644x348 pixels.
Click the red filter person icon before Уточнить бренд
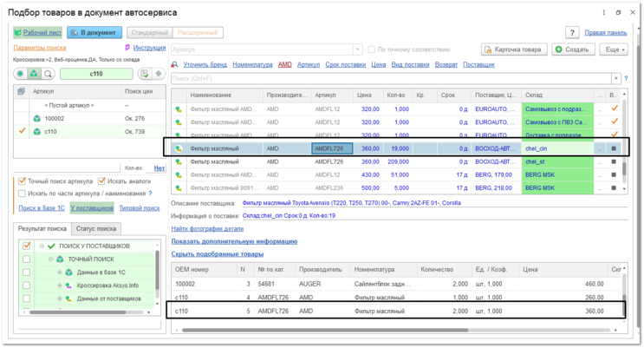point(174,64)
